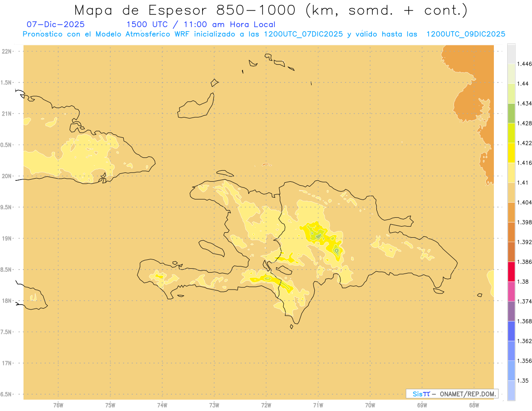Click the '1.416' legend value
Viewport: 532px width, 411px height.
[x=524, y=163]
